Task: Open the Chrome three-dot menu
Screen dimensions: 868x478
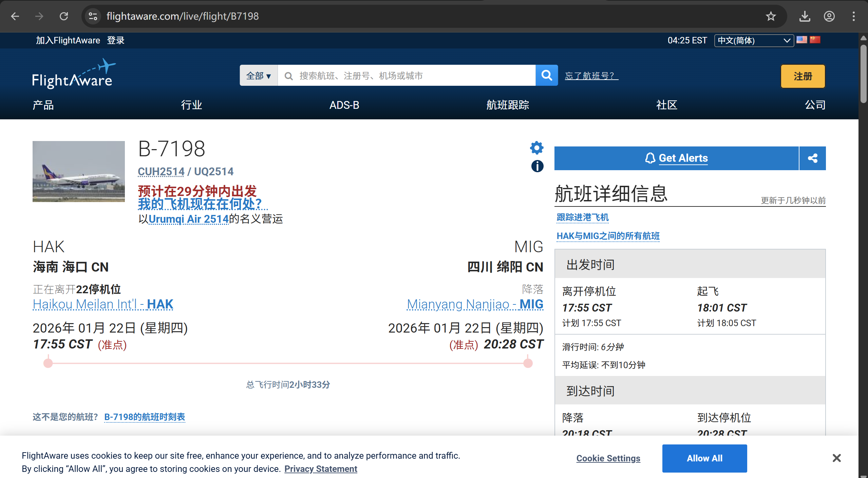Action: 854,16
